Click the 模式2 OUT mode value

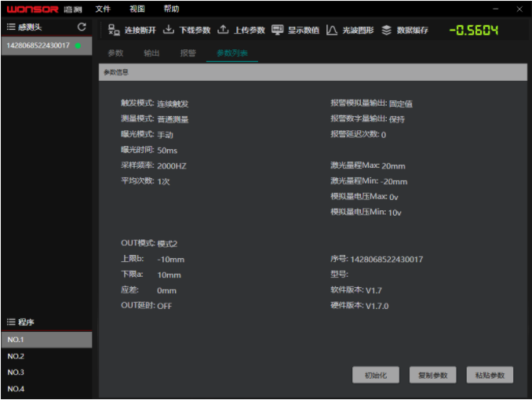(x=167, y=244)
